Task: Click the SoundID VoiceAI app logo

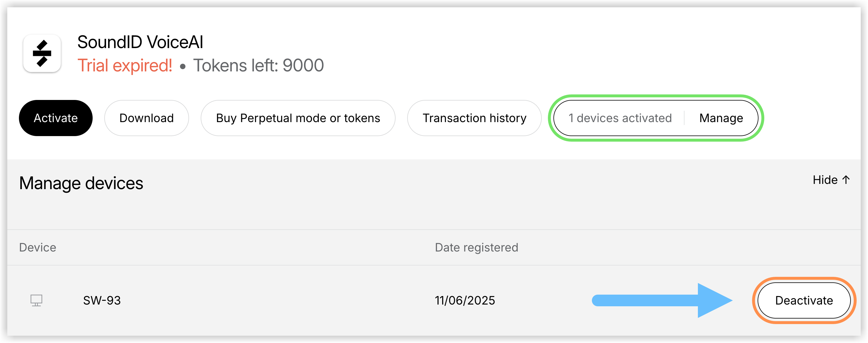Action: pyautogui.click(x=42, y=53)
